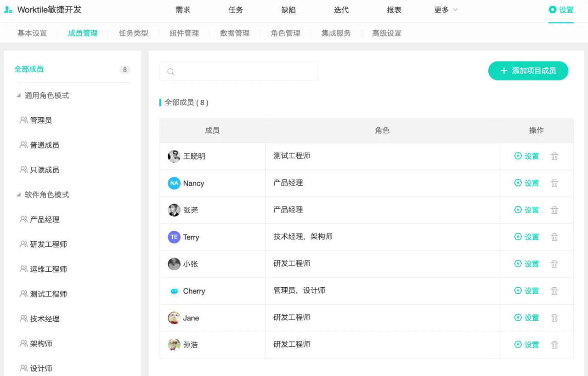Open 设置 for member Jane

(526, 318)
